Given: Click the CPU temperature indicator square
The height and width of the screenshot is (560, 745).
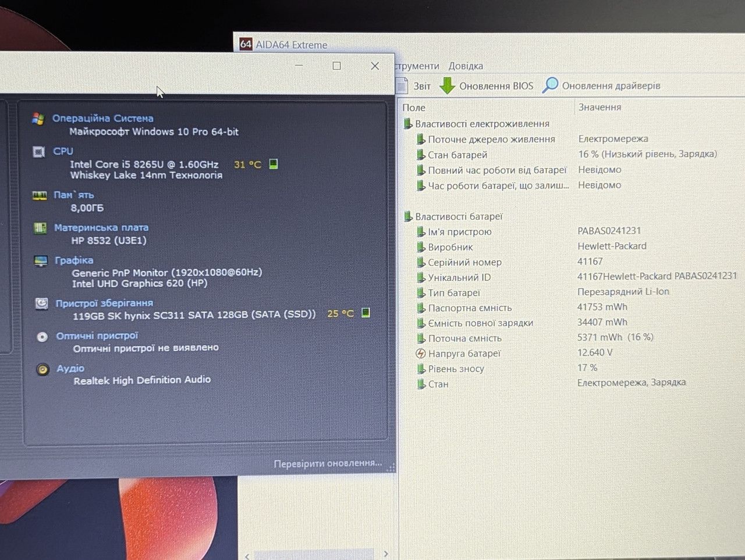Looking at the screenshot, I should 274,164.
